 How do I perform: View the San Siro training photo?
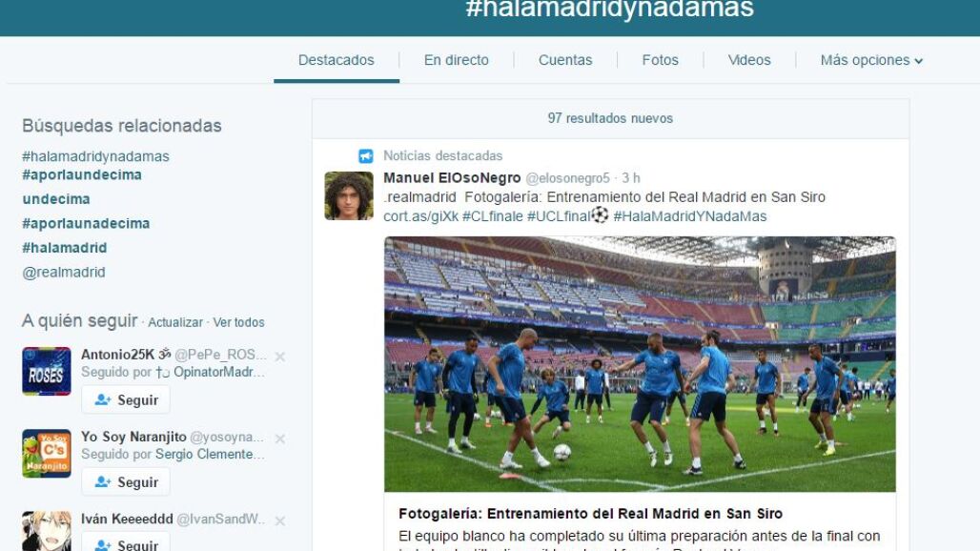(x=640, y=364)
